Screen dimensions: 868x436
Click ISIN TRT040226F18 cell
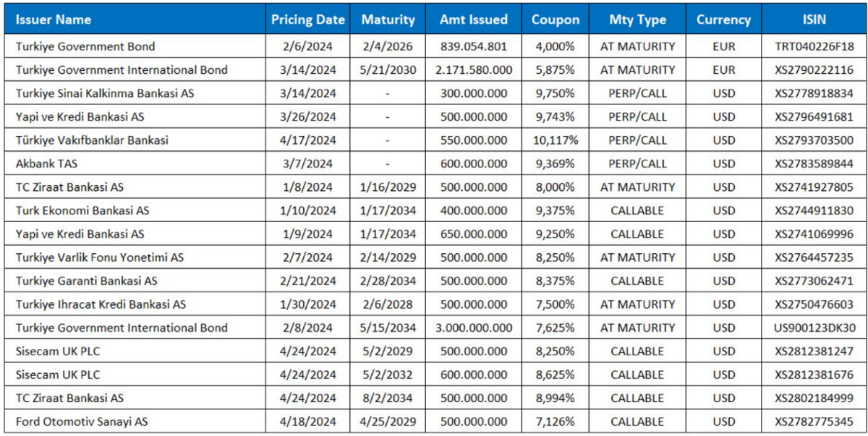tap(814, 46)
